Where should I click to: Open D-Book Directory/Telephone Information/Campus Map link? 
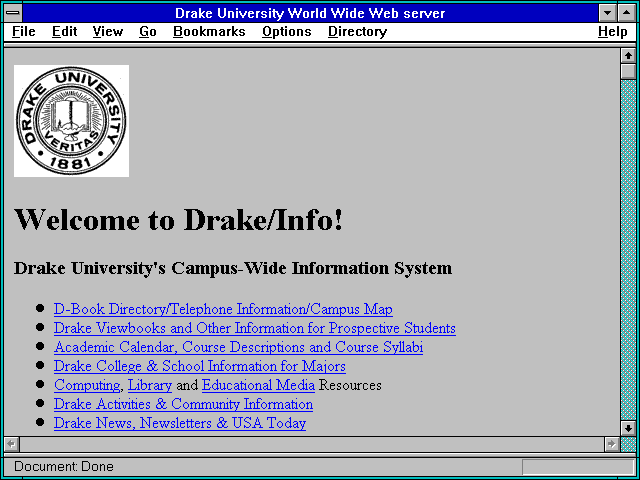click(223, 309)
